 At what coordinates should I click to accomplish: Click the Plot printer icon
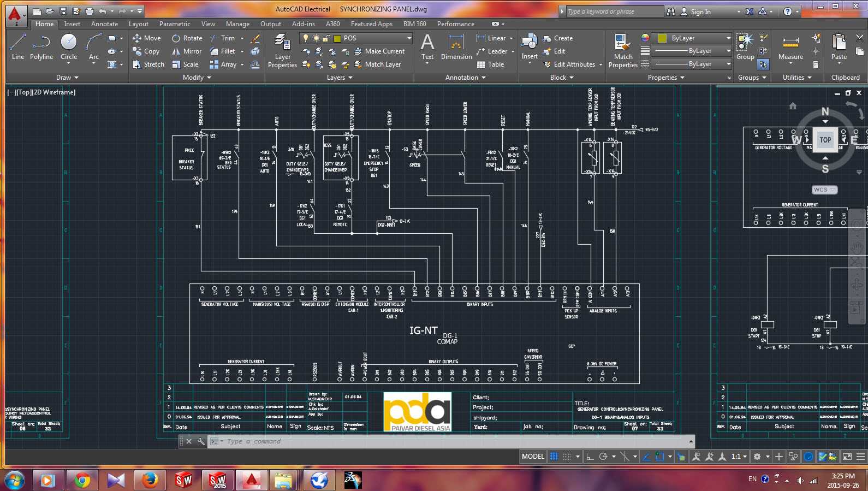[90, 11]
